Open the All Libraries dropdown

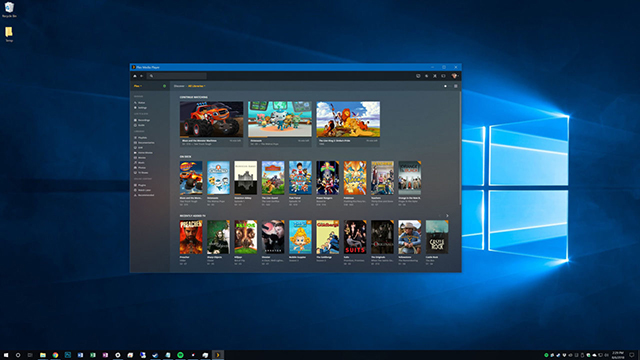(x=196, y=86)
